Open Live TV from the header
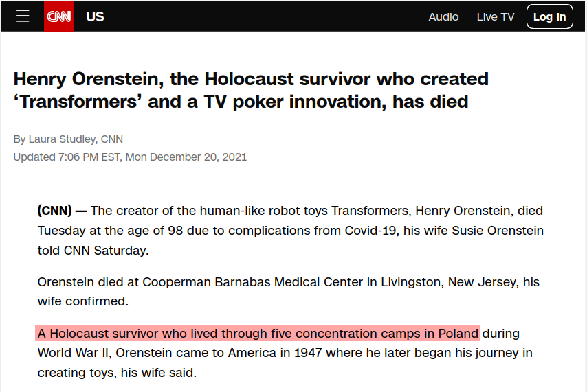Screen dimensions: 587x392 (496, 17)
